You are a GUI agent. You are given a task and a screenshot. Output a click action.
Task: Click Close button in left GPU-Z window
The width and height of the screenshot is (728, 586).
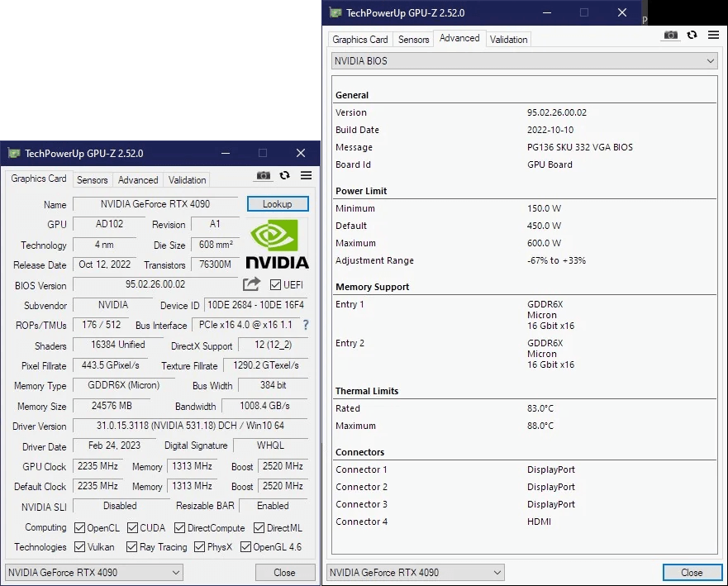click(x=284, y=573)
